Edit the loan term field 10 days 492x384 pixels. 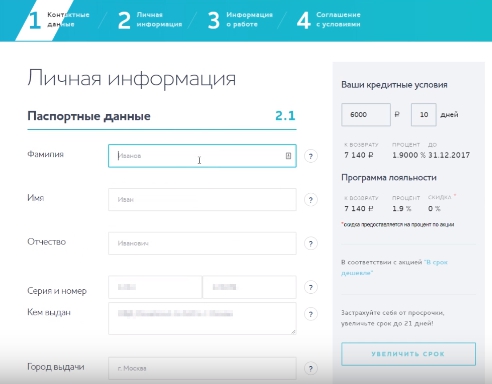(x=424, y=115)
